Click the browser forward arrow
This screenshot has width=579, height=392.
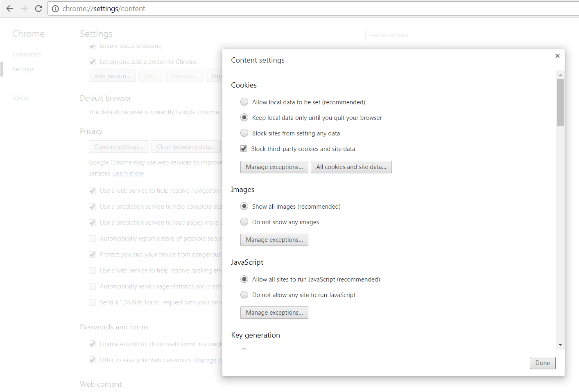pos(24,9)
